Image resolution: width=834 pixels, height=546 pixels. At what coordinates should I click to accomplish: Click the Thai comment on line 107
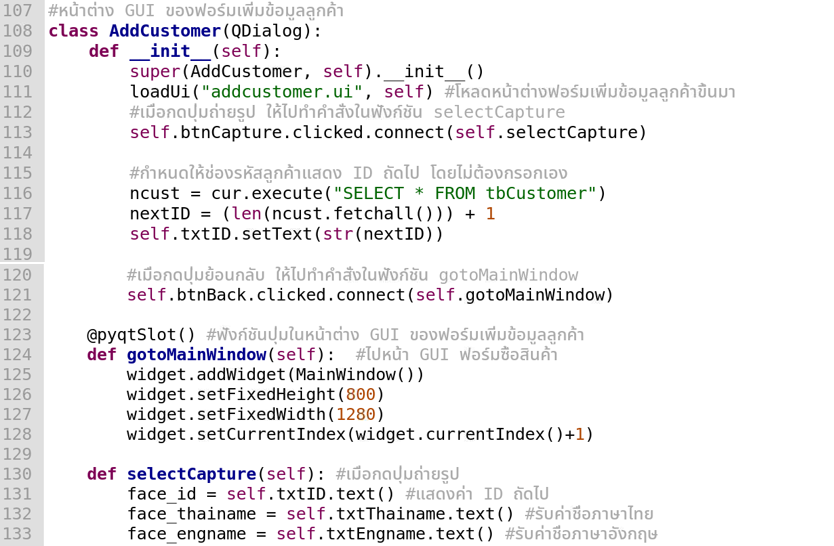tap(196, 11)
